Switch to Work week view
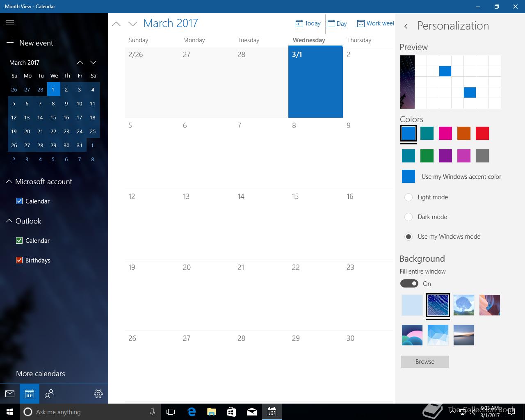 point(375,23)
